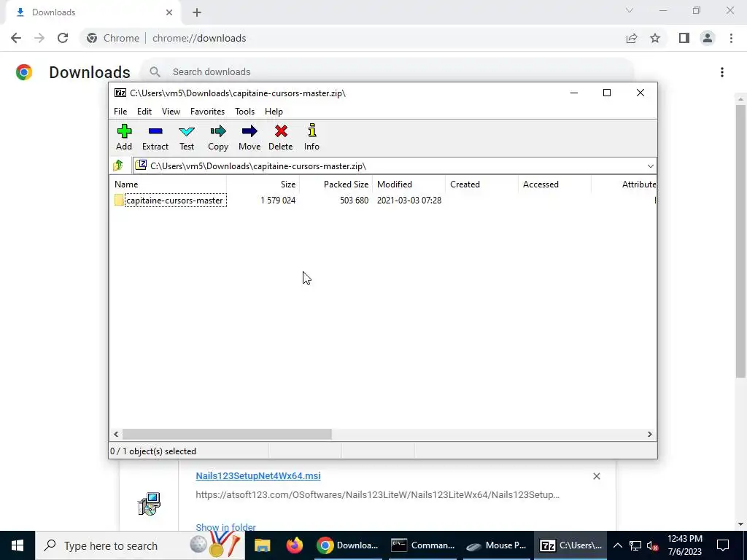Viewport: 747px width, 560px height.
Task: Sort by the Modified column header
Action: click(409, 184)
